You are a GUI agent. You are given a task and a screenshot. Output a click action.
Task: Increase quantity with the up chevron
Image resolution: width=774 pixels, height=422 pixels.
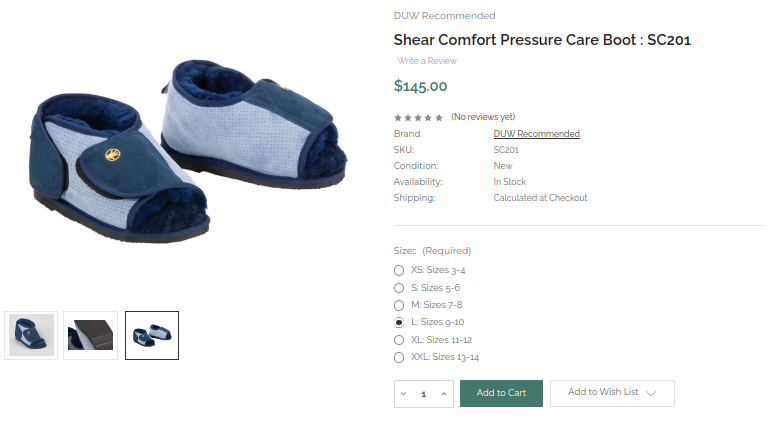444,394
